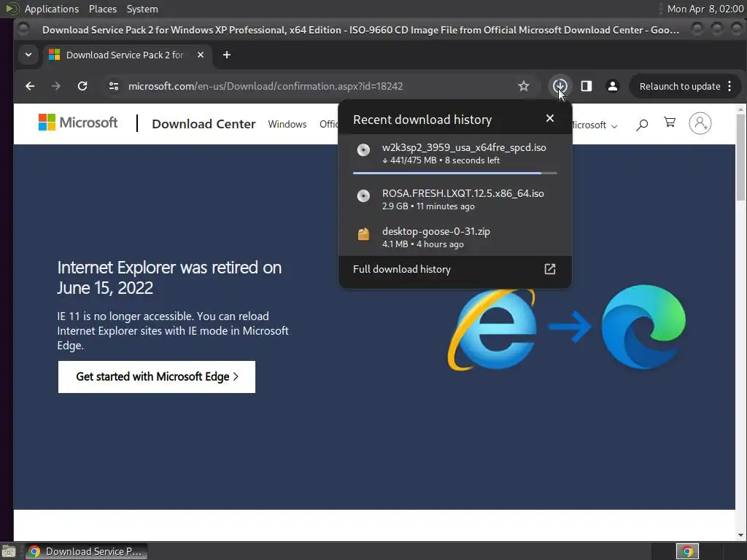Select the Windows nav item
The height and width of the screenshot is (560, 747).
tap(287, 124)
